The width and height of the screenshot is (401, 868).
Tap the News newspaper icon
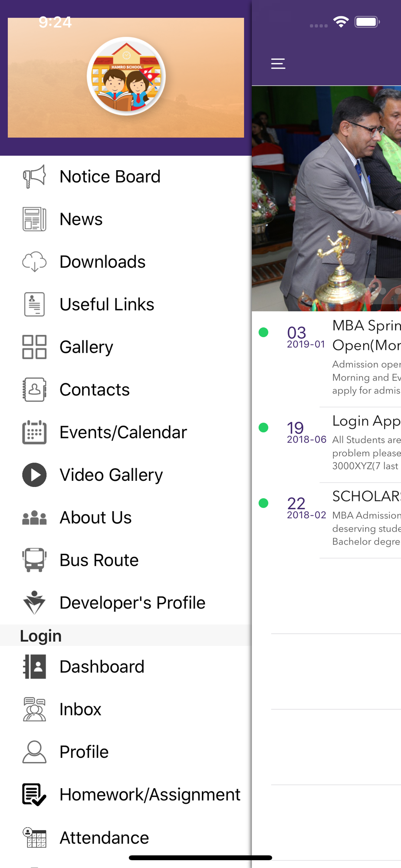coord(34,219)
